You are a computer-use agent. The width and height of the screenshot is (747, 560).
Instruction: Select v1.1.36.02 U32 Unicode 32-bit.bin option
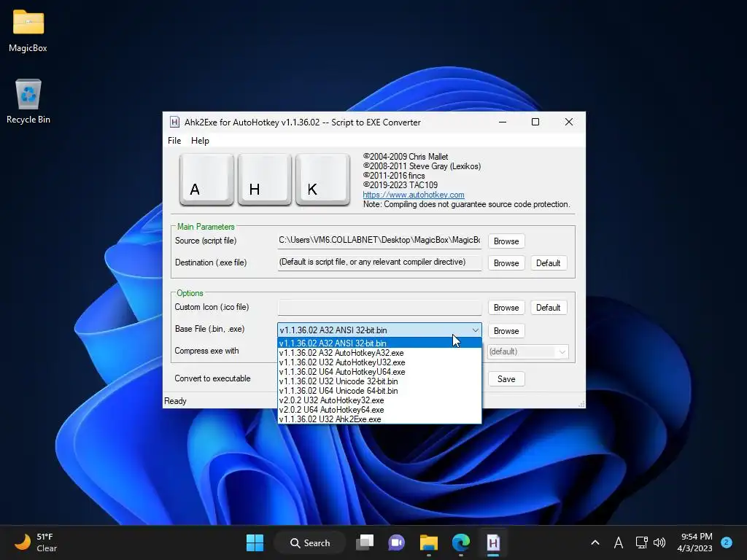coord(379,381)
